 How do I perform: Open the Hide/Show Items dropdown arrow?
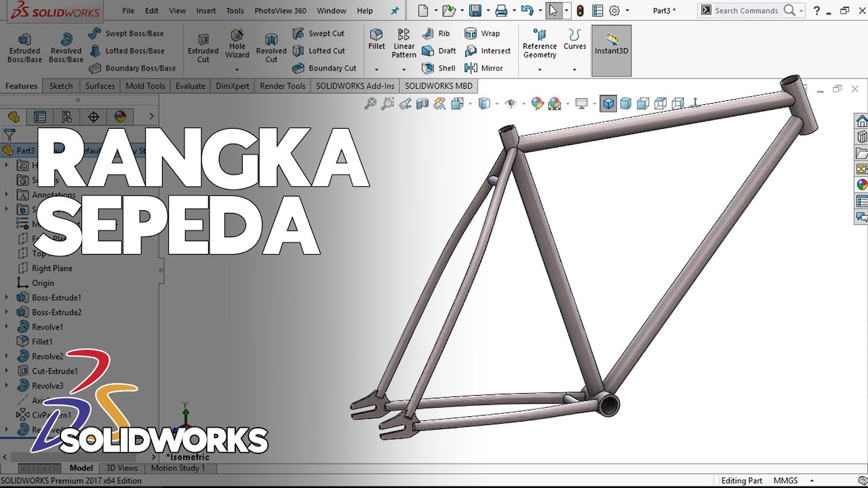click(522, 104)
